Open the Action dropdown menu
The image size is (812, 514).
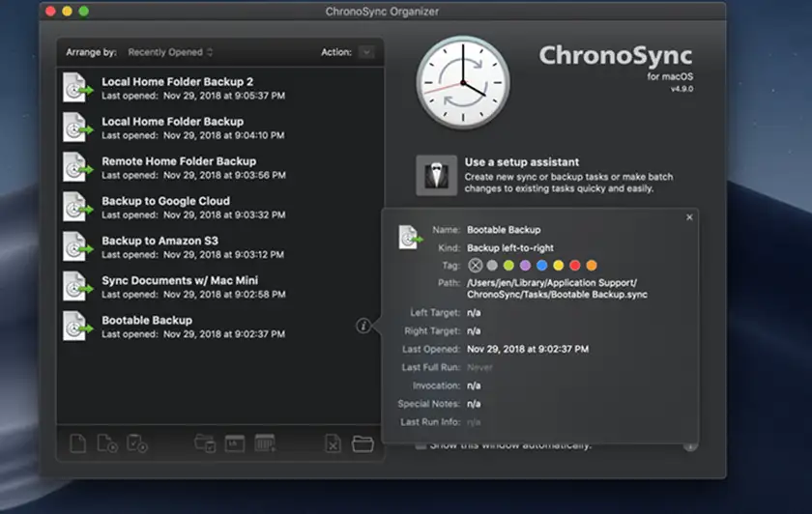(366, 52)
